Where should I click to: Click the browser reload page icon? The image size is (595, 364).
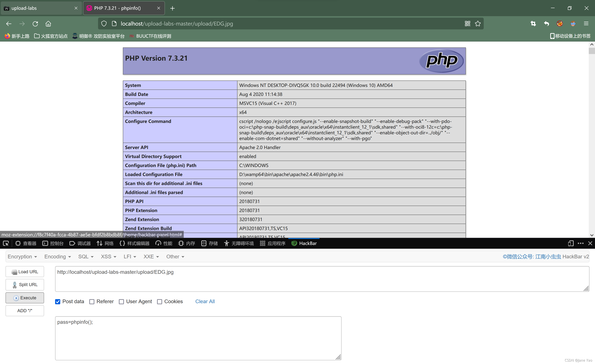point(35,24)
